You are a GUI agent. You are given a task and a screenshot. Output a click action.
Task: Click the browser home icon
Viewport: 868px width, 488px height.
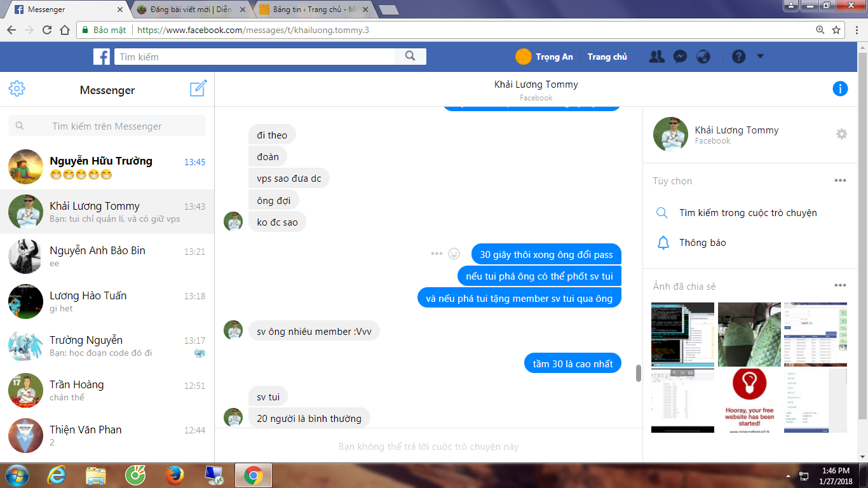click(65, 30)
